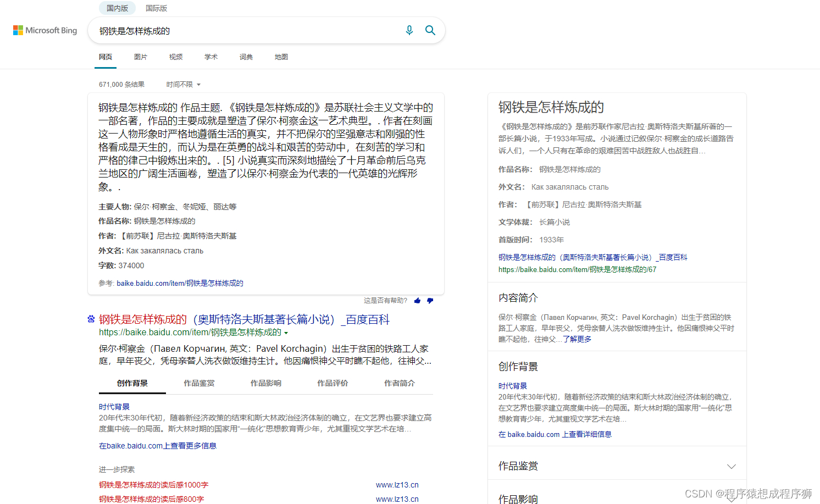Viewport: 820px width, 504px height.
Task: Open the 作品评价 result tab
Action: 333,383
